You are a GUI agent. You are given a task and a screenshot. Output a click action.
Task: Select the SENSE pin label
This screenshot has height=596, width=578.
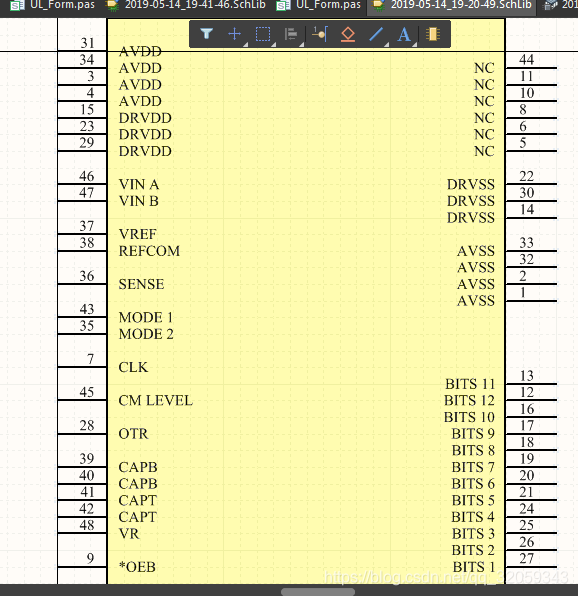141,284
